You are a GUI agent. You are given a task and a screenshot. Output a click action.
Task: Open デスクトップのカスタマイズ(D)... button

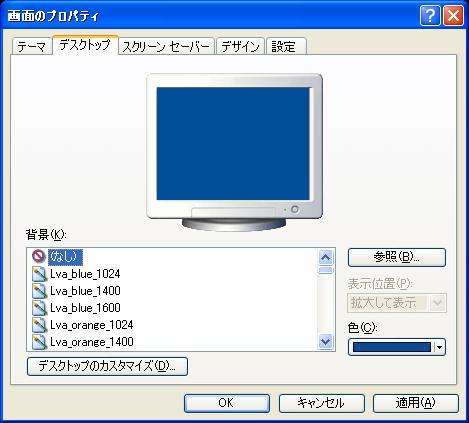click(107, 366)
